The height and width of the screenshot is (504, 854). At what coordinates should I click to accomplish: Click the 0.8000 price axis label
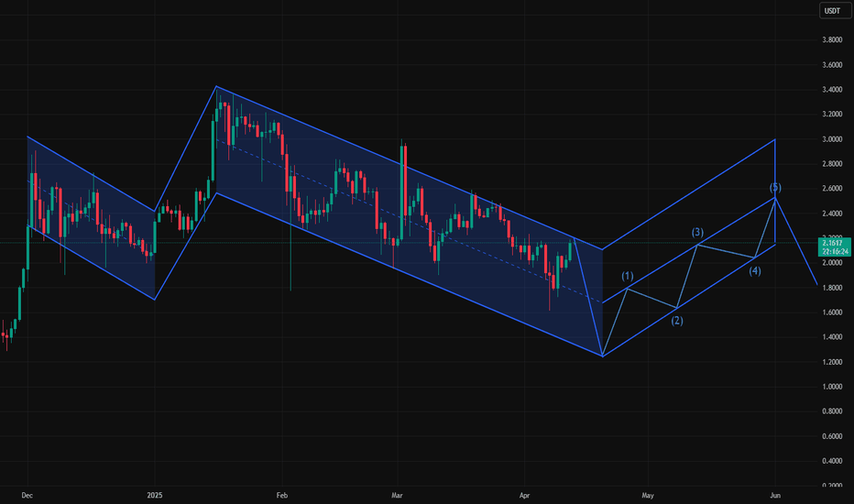(832, 411)
